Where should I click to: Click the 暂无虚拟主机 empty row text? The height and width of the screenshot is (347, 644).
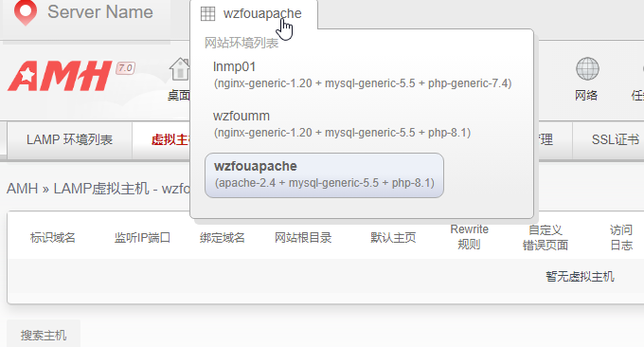[x=580, y=276]
